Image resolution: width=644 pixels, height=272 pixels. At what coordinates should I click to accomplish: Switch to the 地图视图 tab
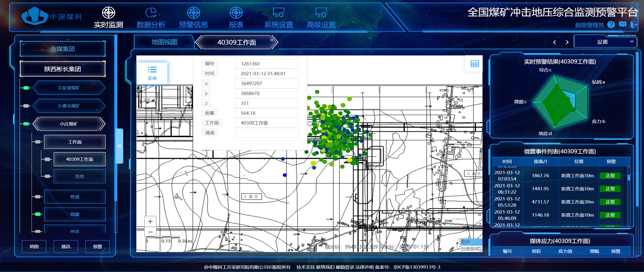click(164, 42)
